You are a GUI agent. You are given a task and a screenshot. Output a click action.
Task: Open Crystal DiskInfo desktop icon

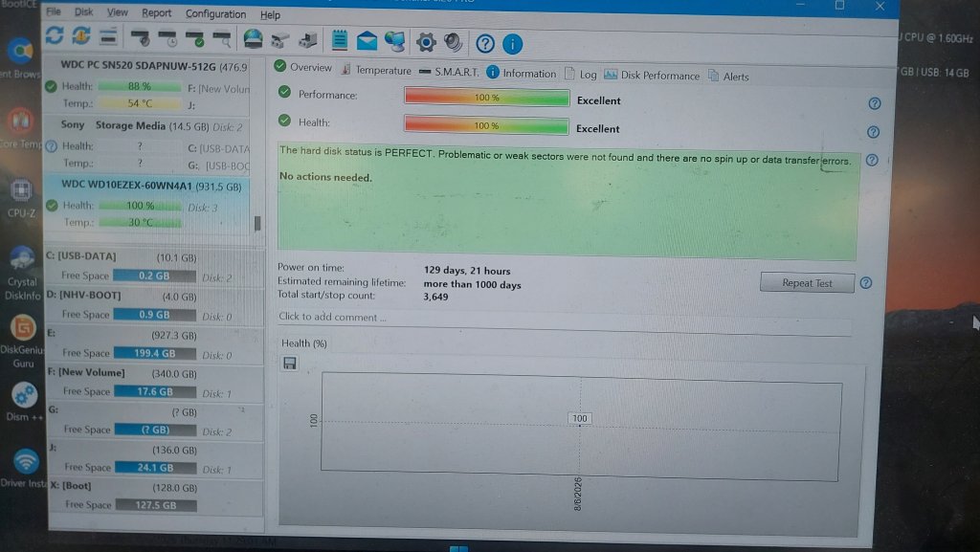(x=23, y=273)
